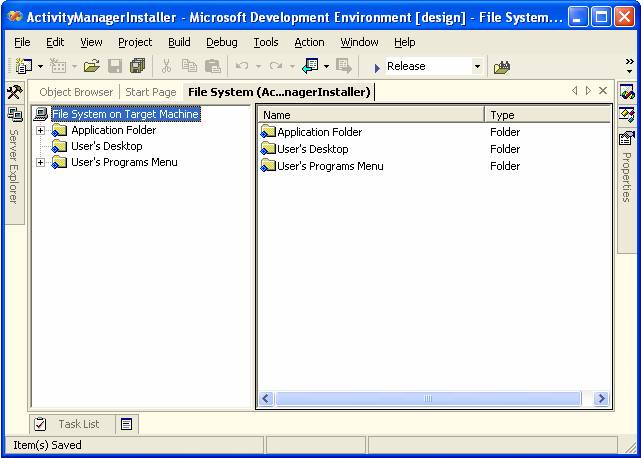The image size is (641, 458).
Task: Select File System on Target Machine node
Action: pyautogui.click(x=126, y=114)
